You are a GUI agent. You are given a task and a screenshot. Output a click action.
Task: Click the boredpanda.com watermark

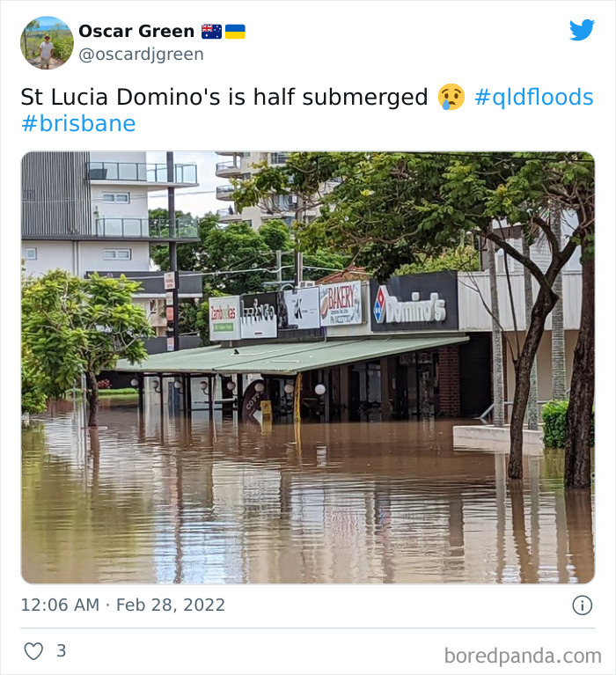coord(523,656)
